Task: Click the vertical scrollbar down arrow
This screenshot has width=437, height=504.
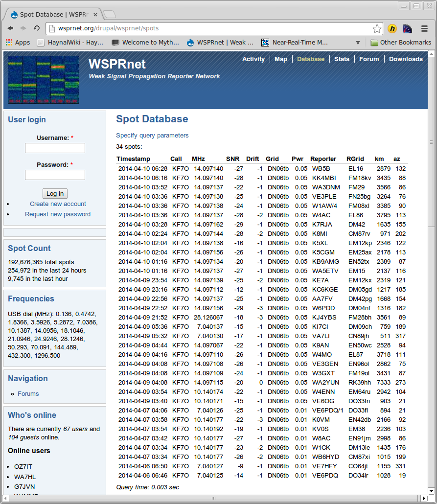Action: 431,491
